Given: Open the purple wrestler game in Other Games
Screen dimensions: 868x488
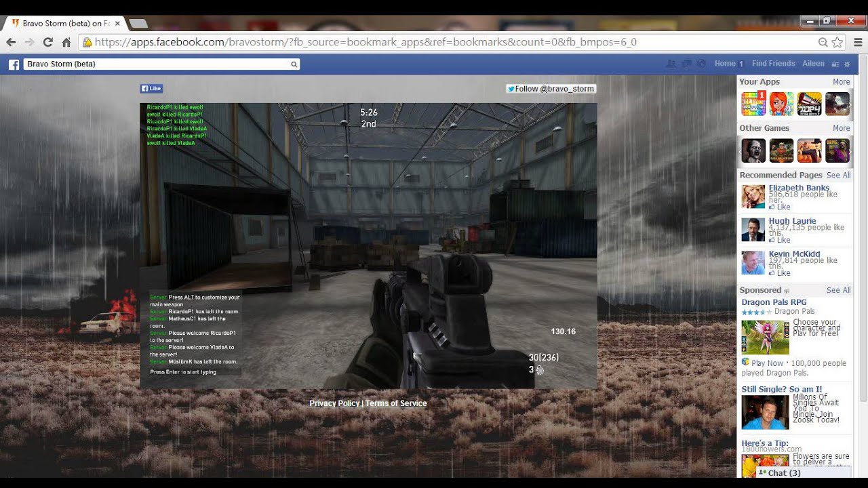Looking at the screenshot, I should (837, 150).
